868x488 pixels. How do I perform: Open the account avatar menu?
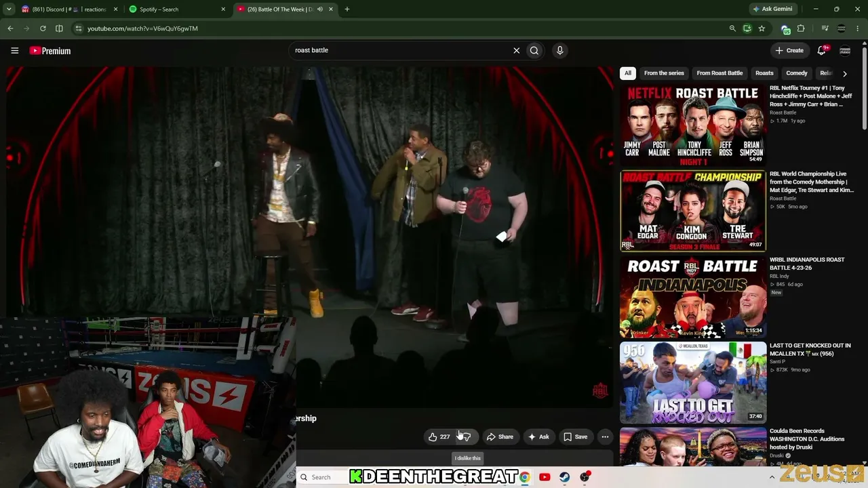pos(845,50)
